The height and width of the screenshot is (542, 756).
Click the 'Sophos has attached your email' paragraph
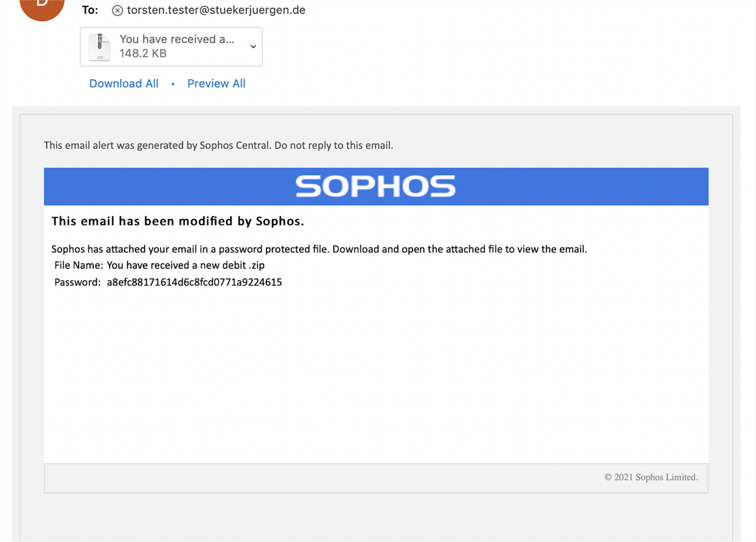[x=320, y=249]
